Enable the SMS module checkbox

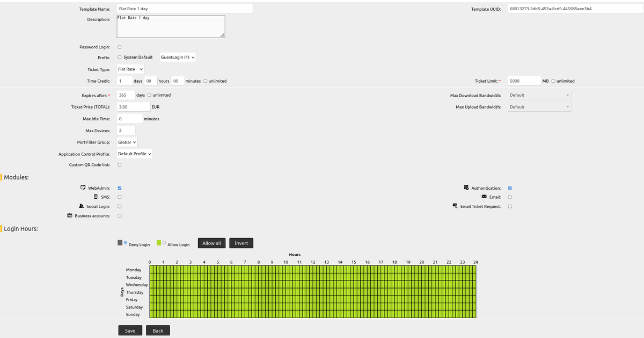point(119,197)
